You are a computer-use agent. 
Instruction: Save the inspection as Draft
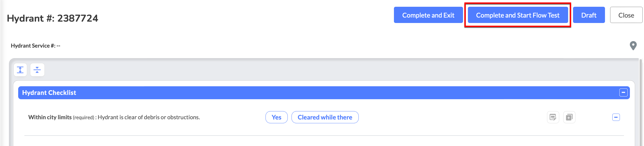(x=589, y=15)
